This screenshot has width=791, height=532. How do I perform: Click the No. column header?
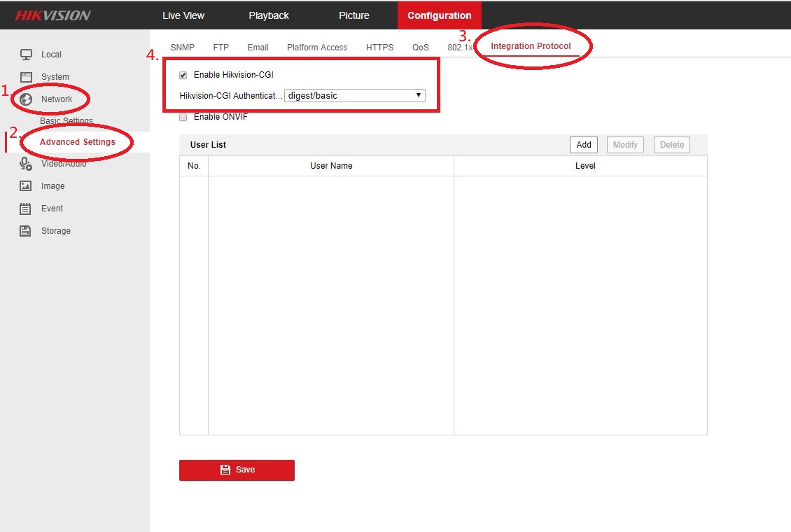(x=194, y=166)
